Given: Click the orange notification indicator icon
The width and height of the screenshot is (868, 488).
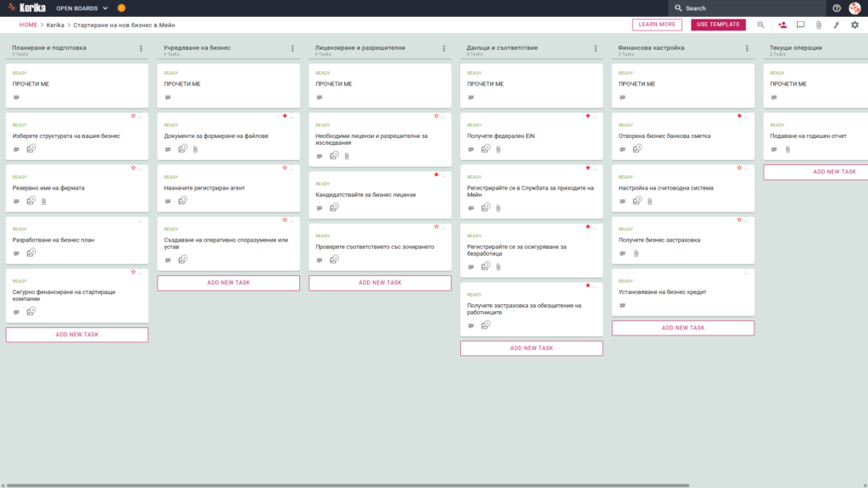Looking at the screenshot, I should click(x=122, y=8).
